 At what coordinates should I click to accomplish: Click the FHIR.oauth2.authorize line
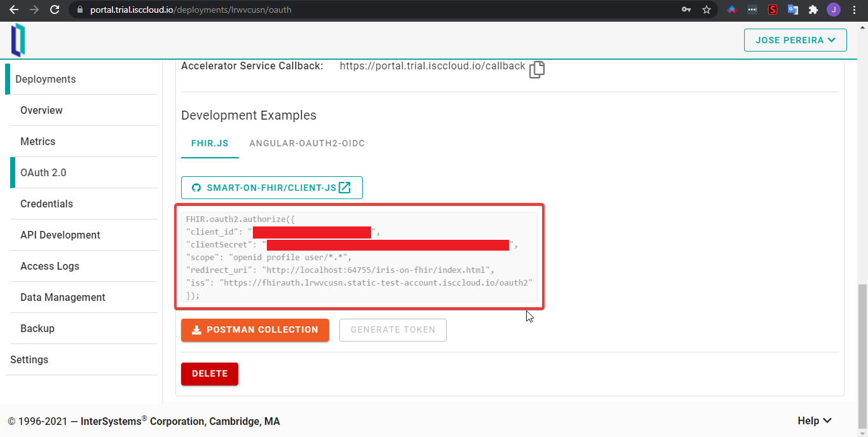click(x=241, y=219)
